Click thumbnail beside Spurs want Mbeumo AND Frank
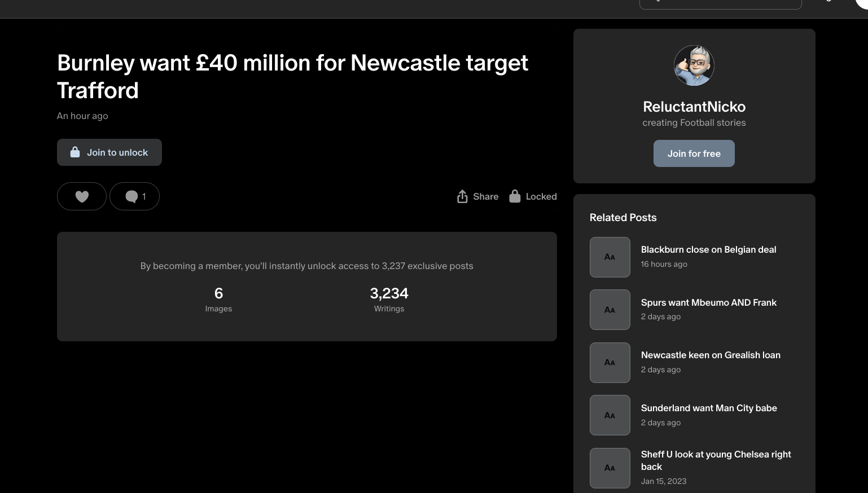Screen dimensions: 868x493 click(610, 310)
